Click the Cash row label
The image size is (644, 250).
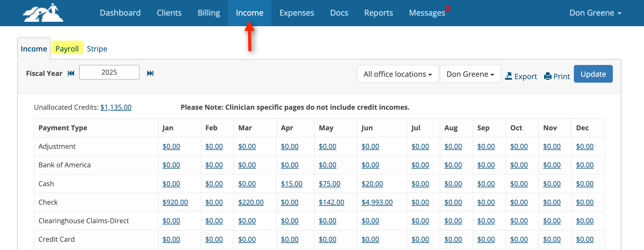pyautogui.click(x=46, y=184)
